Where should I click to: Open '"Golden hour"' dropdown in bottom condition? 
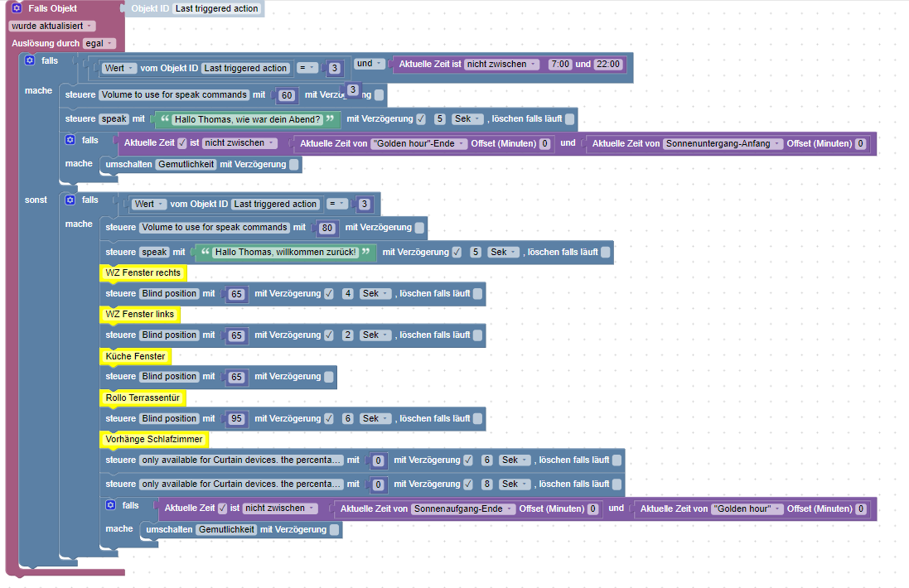click(747, 508)
